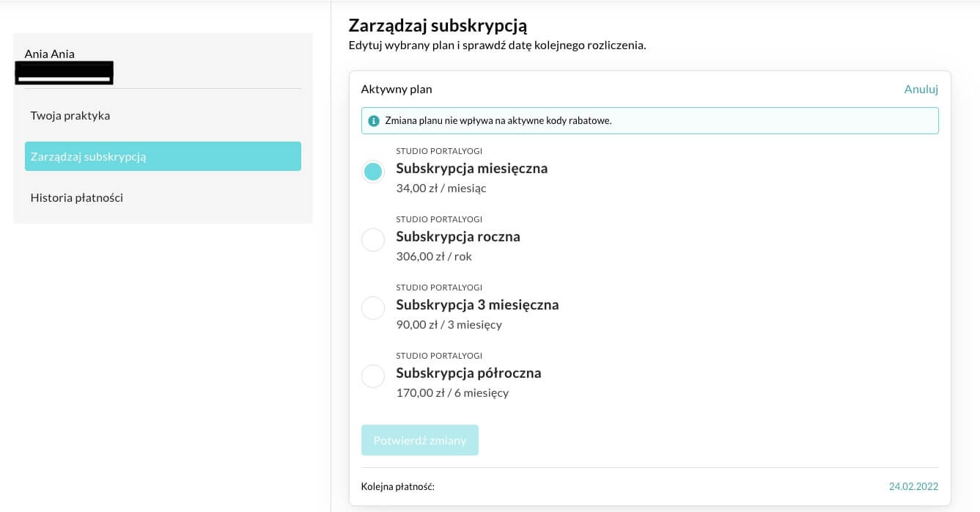This screenshot has height=512, width=980.
Task: Click the 306,00 zł / rok price
Action: [x=434, y=257]
